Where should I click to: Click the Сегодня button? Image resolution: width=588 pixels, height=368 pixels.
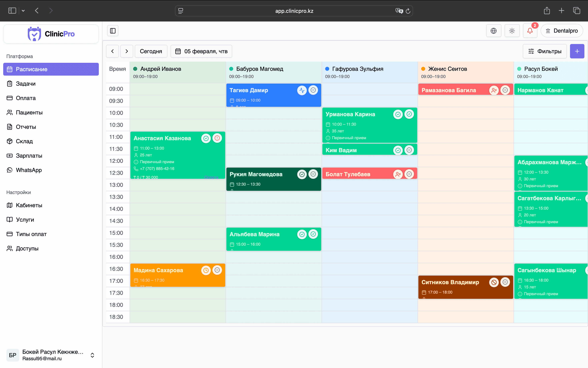tap(151, 51)
